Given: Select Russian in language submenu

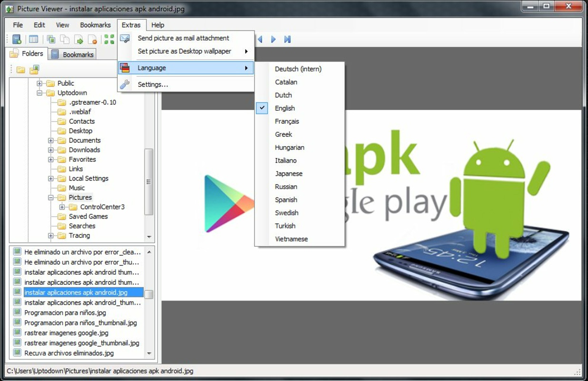Looking at the screenshot, I should click(x=300, y=187).
